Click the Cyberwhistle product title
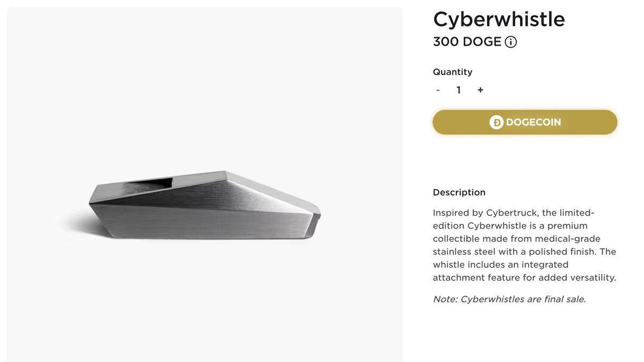This screenshot has height=362, width=644. click(x=499, y=19)
